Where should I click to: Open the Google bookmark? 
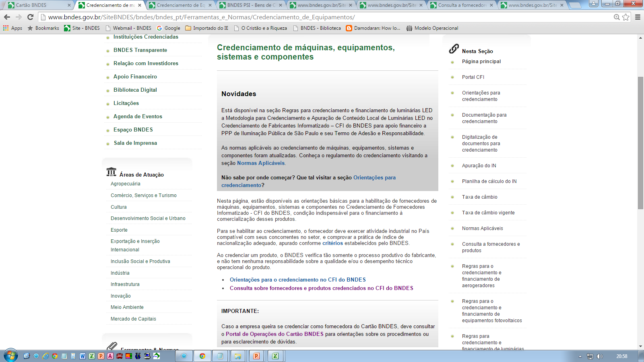[x=168, y=28]
